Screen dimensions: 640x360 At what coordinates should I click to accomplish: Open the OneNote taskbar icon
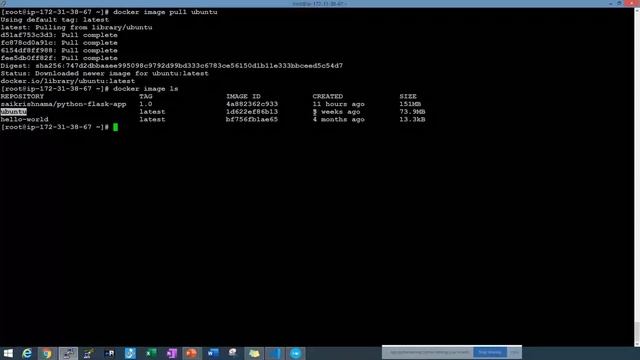click(x=171, y=353)
